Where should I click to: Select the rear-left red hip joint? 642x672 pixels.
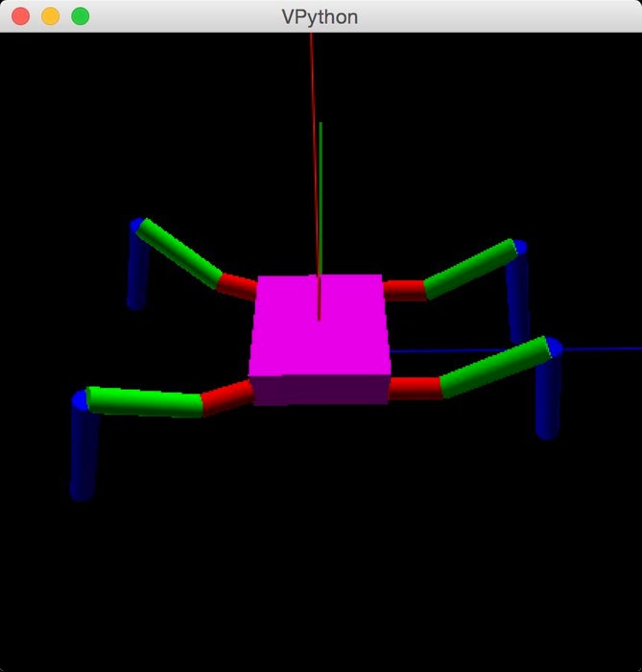coord(237,286)
